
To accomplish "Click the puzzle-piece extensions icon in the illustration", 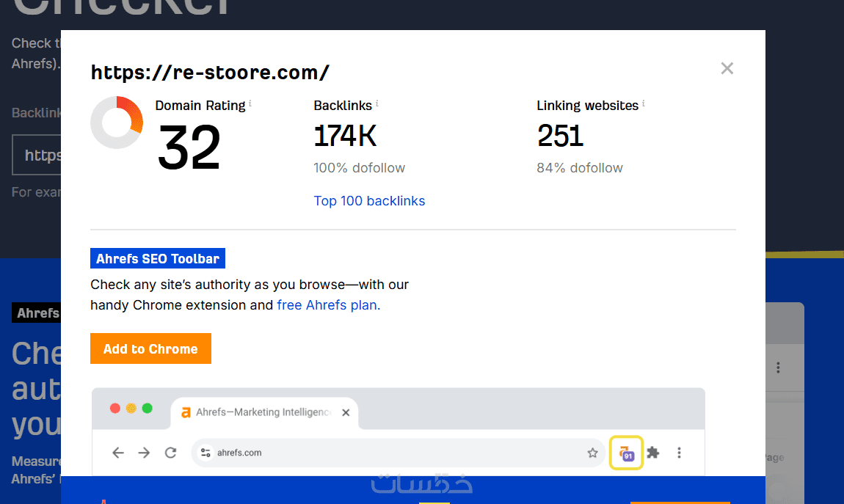I will click(x=653, y=453).
